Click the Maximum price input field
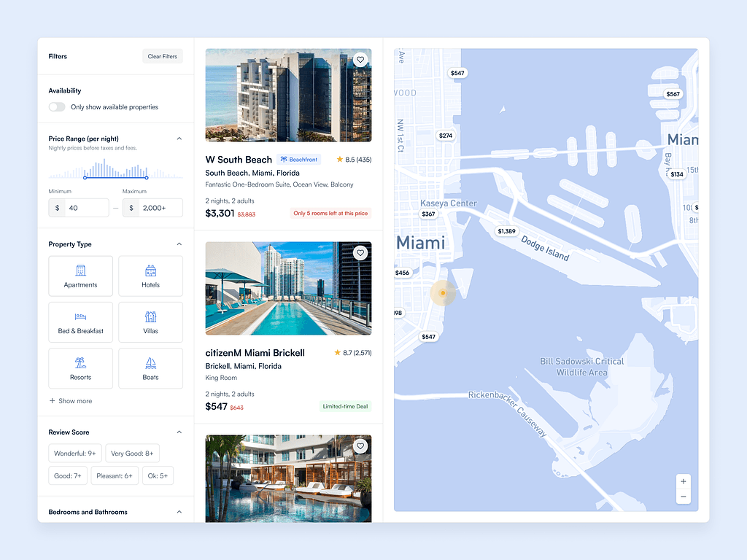Viewport: 747px width, 560px height. (x=152, y=208)
